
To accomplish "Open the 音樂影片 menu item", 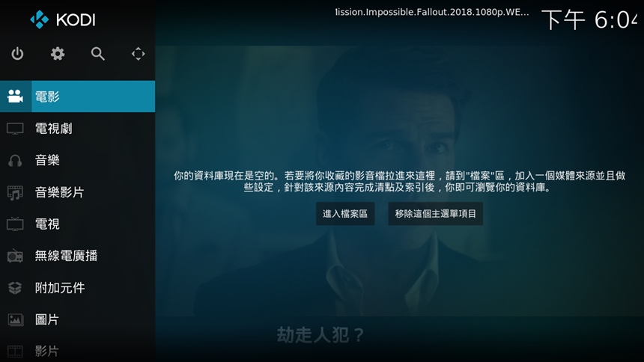I will point(78,192).
